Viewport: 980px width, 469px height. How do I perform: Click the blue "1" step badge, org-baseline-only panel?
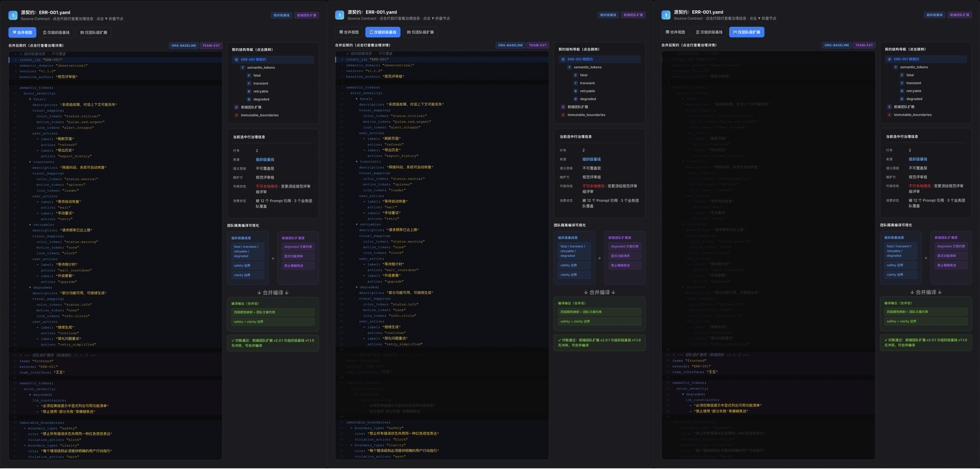pyautogui.click(x=339, y=15)
